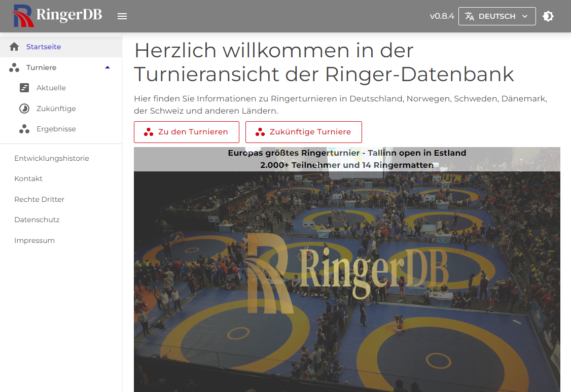
Task: Click the Zukünftige clock icon
Action: (24, 109)
